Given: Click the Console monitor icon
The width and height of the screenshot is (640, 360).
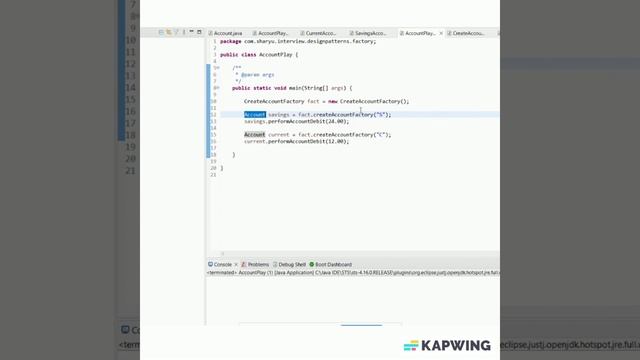Looking at the screenshot, I should [x=210, y=264].
